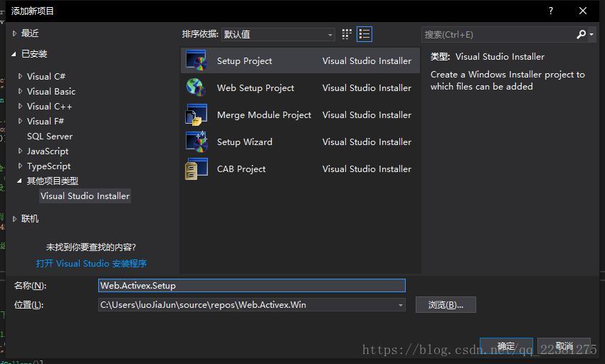Select JavaScript label in the tree
The image size is (605, 364).
(48, 151)
